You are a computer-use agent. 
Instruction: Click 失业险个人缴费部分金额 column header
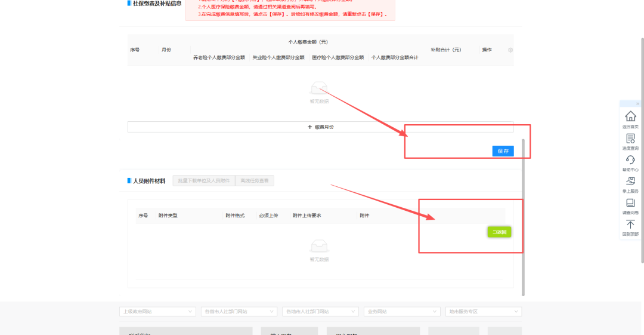click(x=278, y=57)
